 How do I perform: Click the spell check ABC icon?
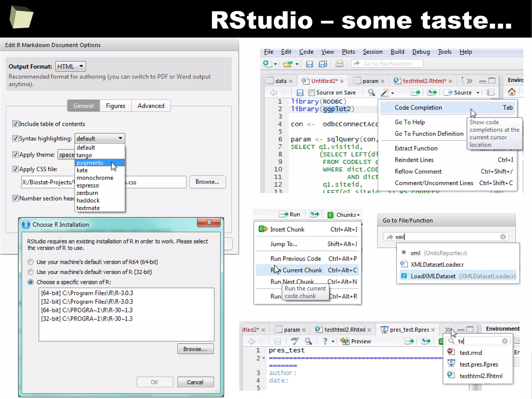[x=295, y=341]
